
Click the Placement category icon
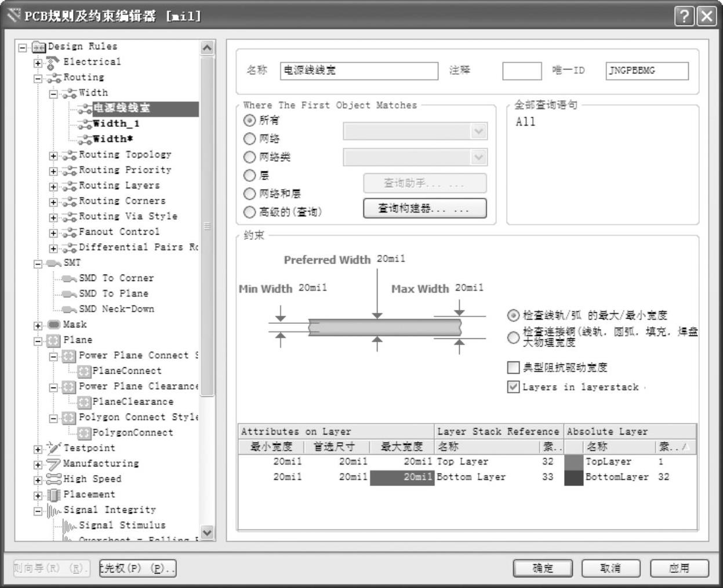pos(54,495)
